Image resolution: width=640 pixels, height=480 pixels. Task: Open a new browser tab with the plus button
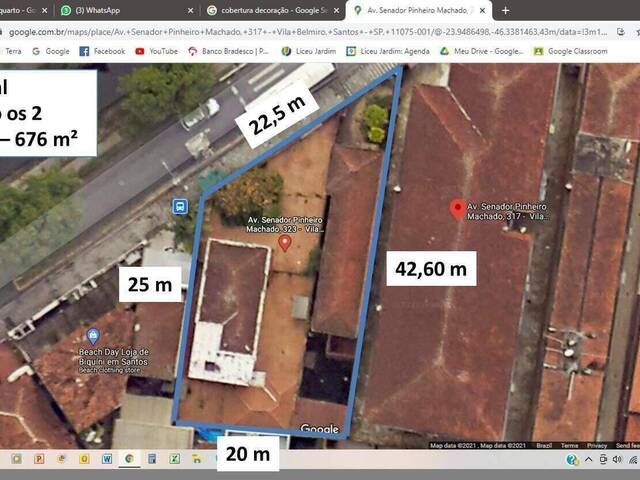pos(505,10)
